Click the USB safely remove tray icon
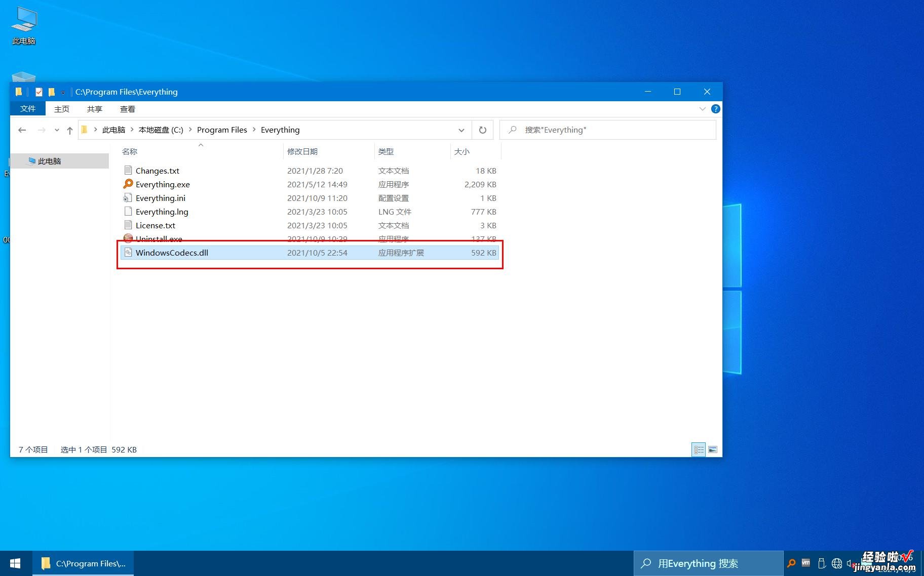 (821, 563)
